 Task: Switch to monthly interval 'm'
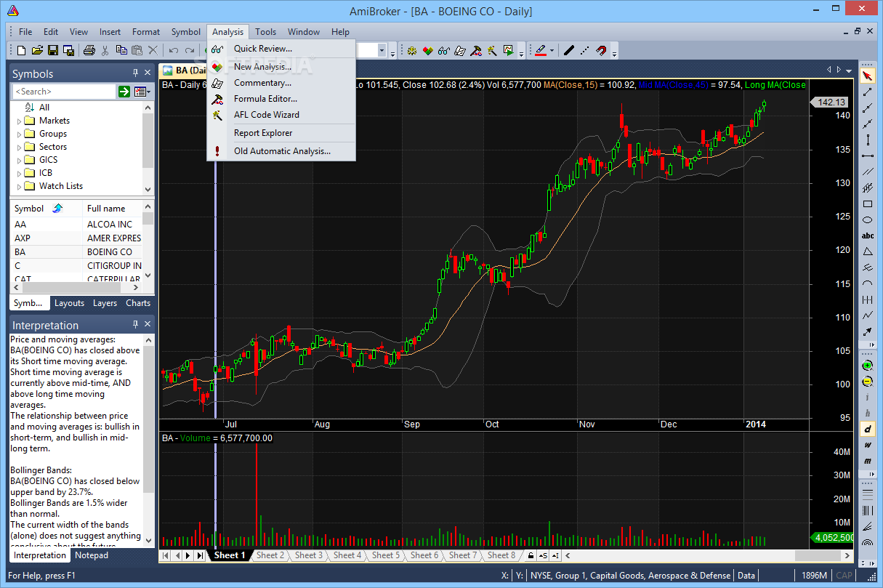[x=867, y=461]
